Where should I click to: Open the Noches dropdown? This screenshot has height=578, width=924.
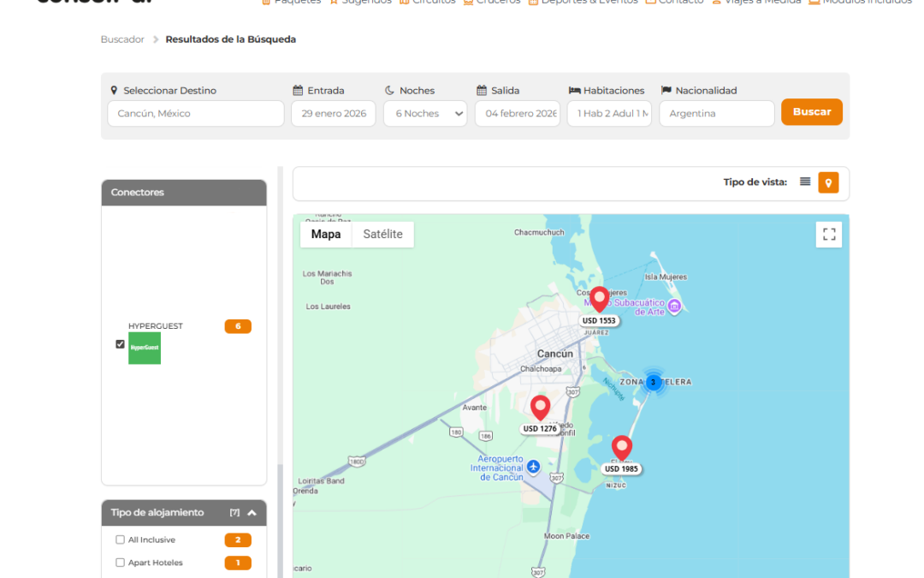pyautogui.click(x=425, y=114)
